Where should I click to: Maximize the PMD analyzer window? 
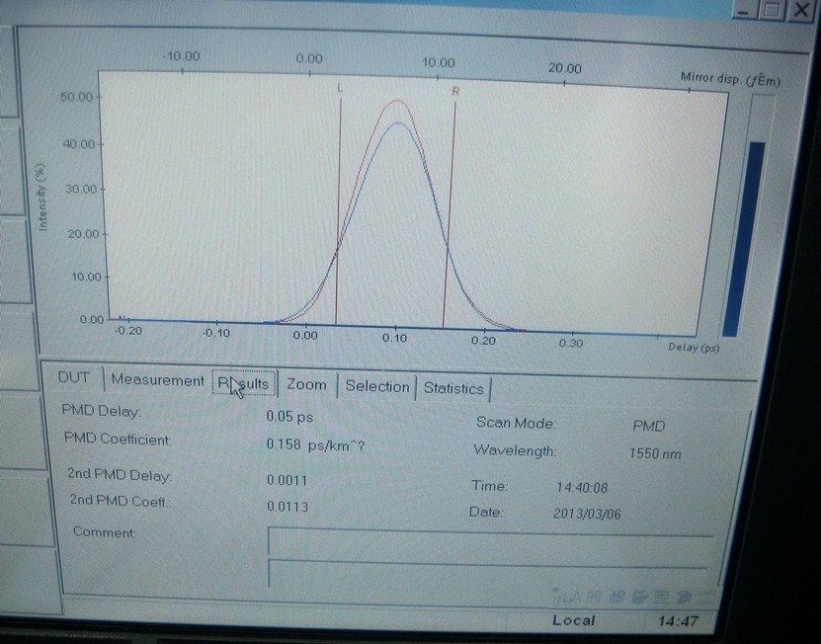[771, 10]
